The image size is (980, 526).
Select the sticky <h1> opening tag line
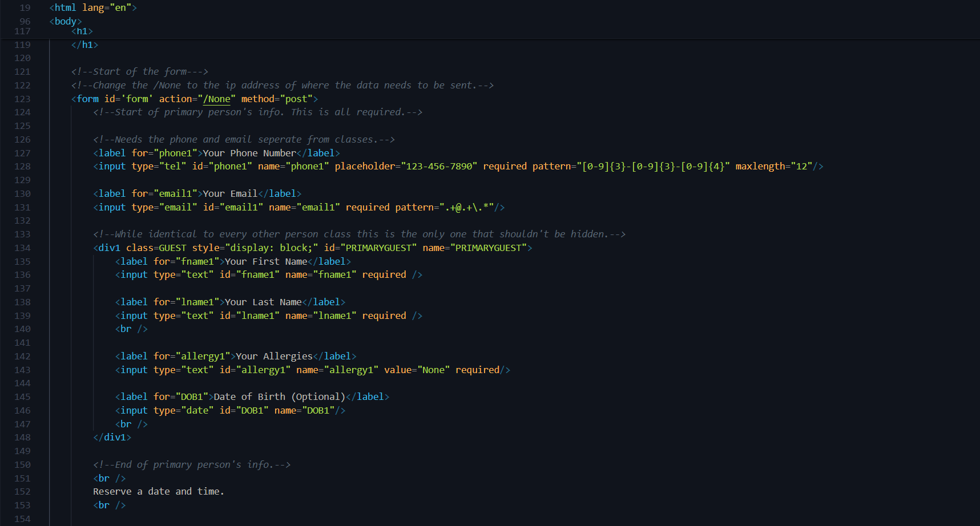pos(82,31)
